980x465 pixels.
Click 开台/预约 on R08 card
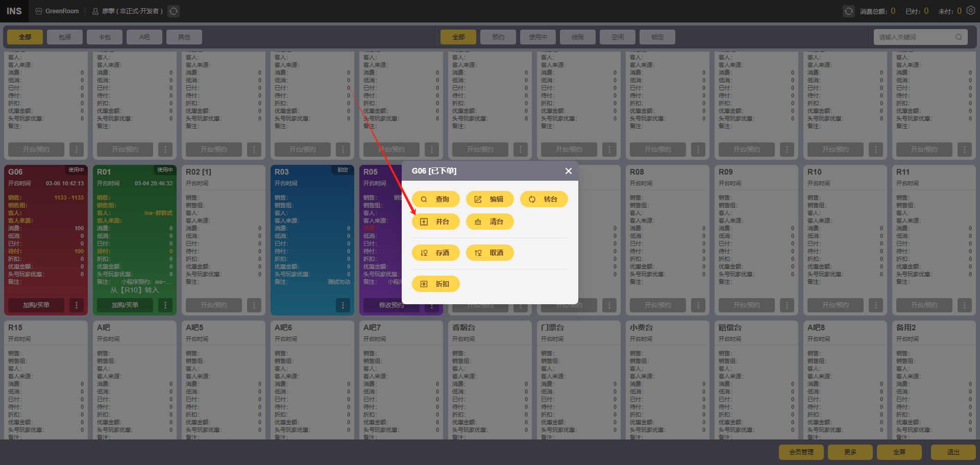(x=658, y=305)
